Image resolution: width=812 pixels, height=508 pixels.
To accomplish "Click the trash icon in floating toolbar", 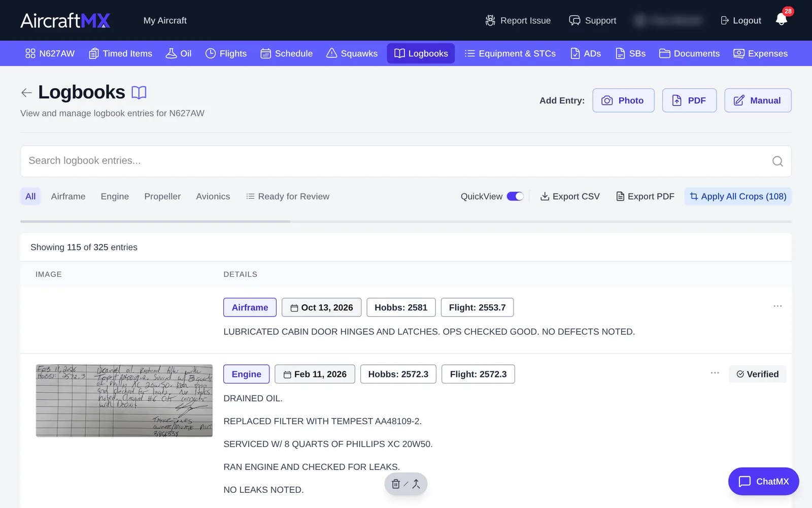I will coord(396,484).
